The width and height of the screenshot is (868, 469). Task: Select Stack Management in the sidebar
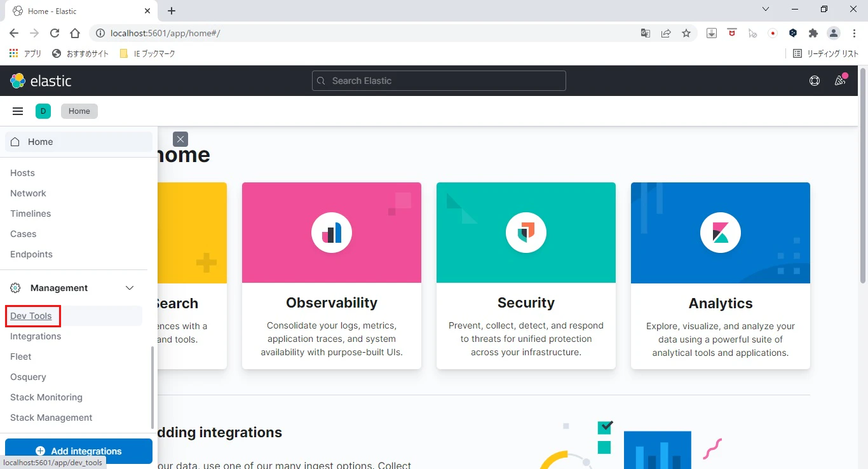[51, 418]
